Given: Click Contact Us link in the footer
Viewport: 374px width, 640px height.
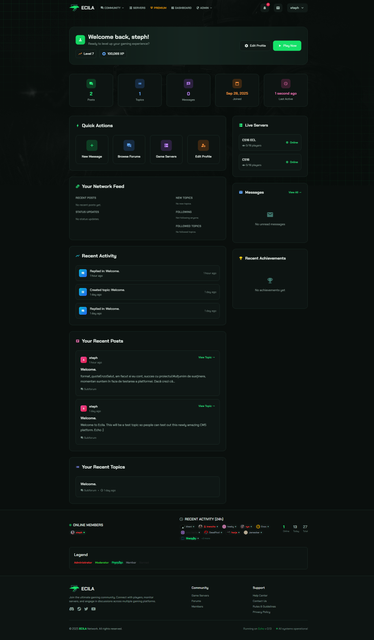Looking at the screenshot, I should [260, 601].
